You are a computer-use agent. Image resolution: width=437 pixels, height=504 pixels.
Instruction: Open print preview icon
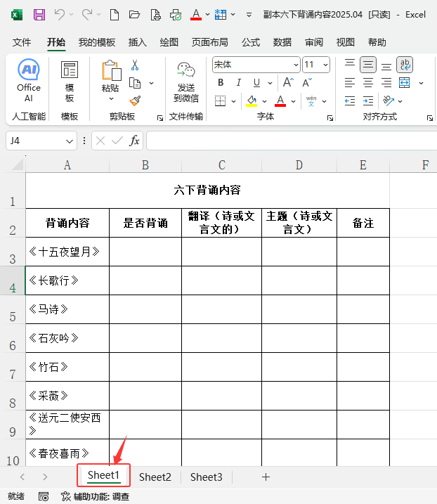point(155,15)
